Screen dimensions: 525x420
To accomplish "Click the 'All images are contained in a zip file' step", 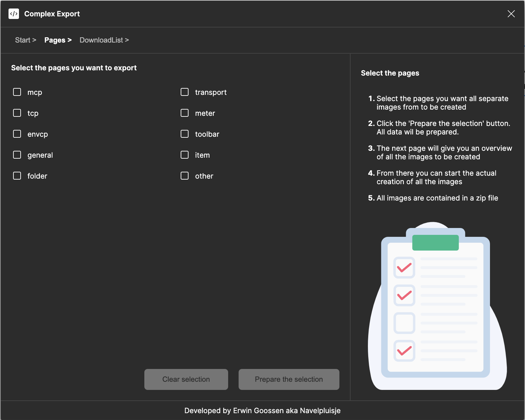I will (x=433, y=198).
